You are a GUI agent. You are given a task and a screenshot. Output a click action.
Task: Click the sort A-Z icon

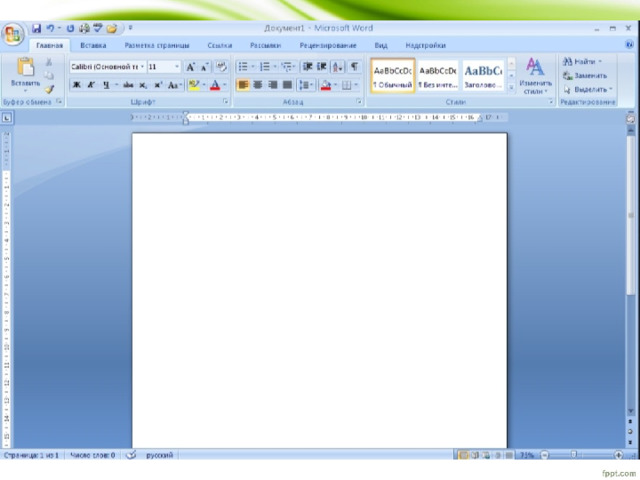coord(338,67)
